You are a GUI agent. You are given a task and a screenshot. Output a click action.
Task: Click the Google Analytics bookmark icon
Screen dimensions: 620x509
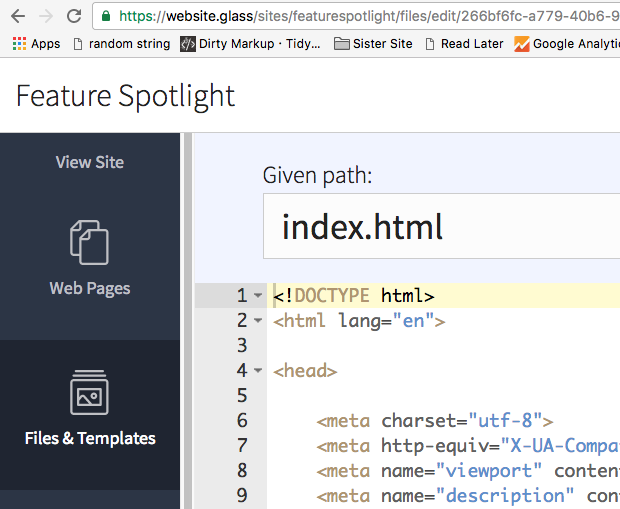coord(522,44)
